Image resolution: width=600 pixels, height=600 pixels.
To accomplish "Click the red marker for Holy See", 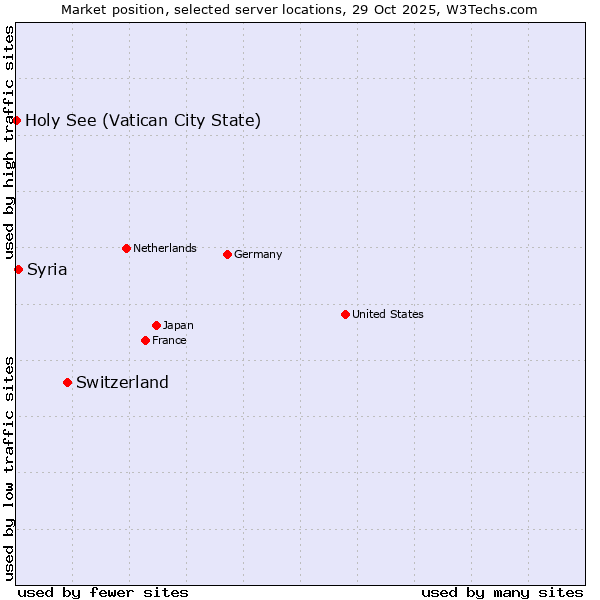I will (x=17, y=120).
